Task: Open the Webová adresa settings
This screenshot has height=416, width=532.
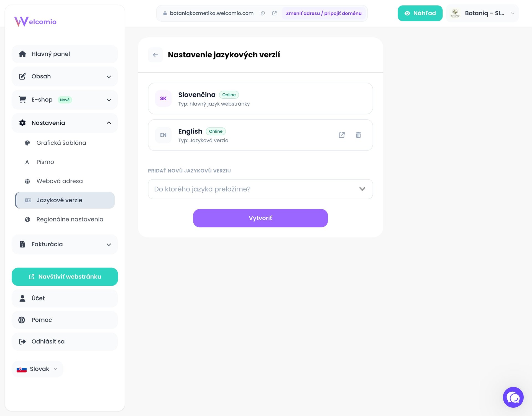Action: 60,181
